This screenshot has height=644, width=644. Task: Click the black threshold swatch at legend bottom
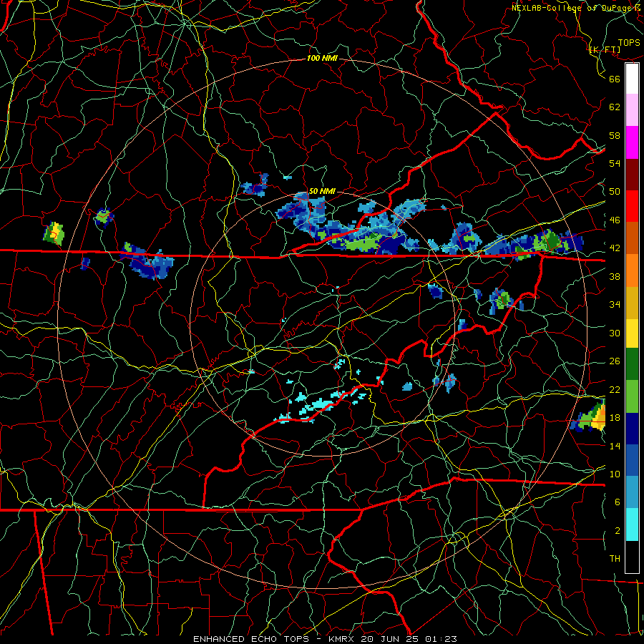[632, 557]
